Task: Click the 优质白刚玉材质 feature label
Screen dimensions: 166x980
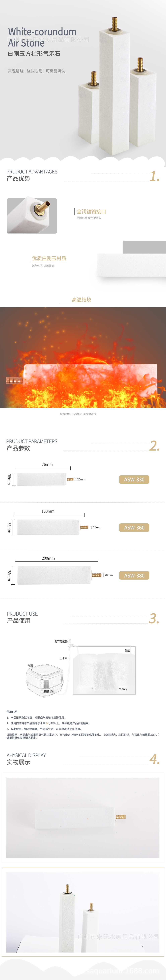Action: (x=49, y=258)
